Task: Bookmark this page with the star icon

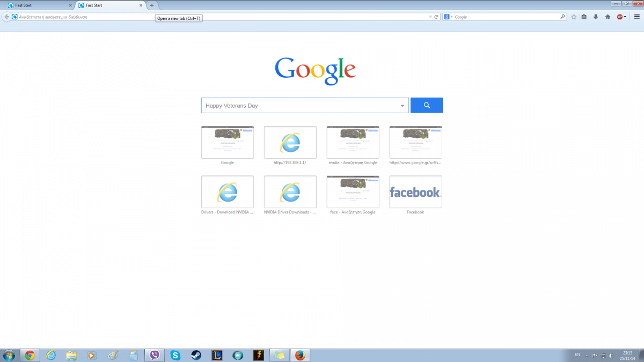Action: tap(574, 17)
